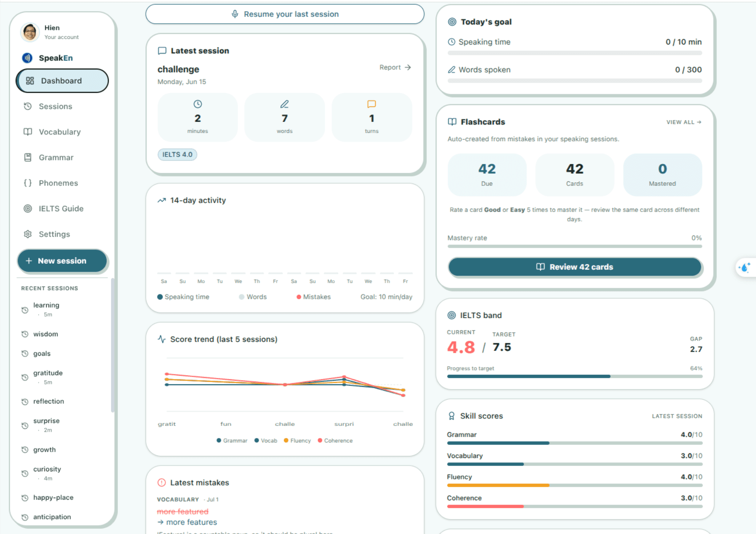Click the microphone icon in Resume button
The height and width of the screenshot is (534, 756).
(x=235, y=14)
